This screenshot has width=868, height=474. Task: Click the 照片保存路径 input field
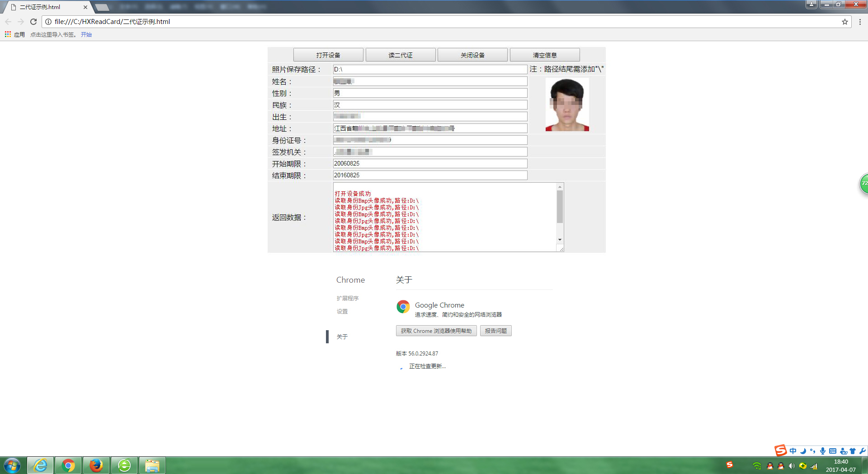coord(429,70)
